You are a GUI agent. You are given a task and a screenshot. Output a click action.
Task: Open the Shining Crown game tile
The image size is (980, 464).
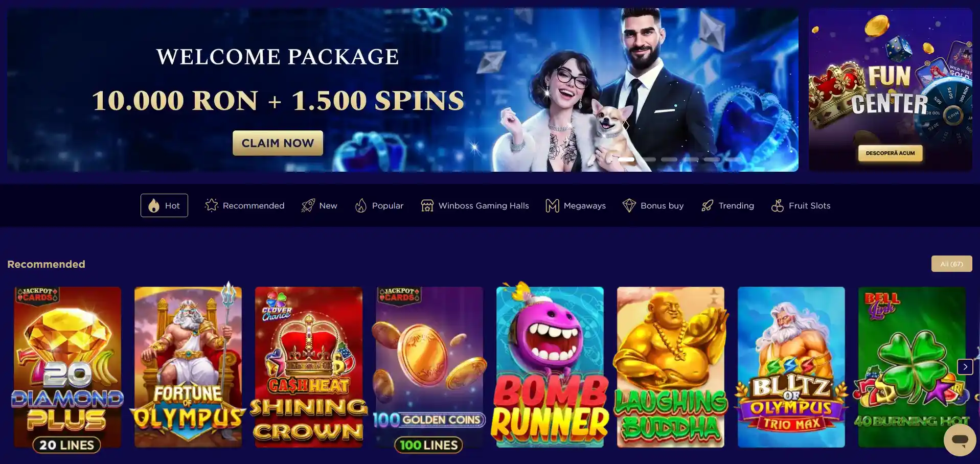[x=308, y=367]
